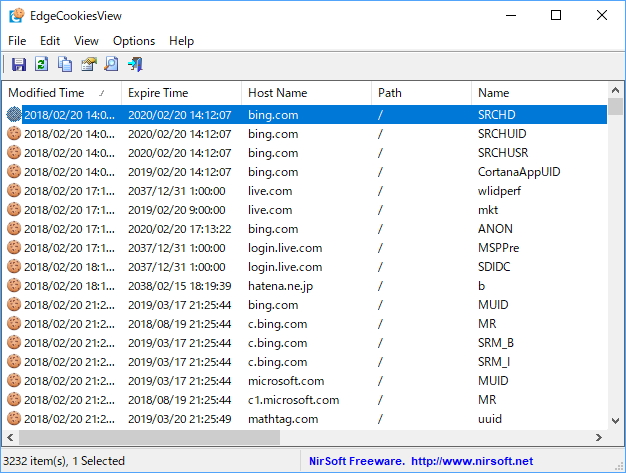Click the hatena.ne.jp host name cell
The image size is (626, 473).
click(x=280, y=286)
